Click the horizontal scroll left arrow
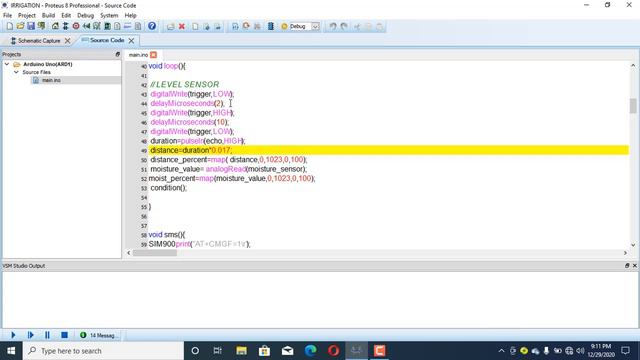 coord(129,253)
